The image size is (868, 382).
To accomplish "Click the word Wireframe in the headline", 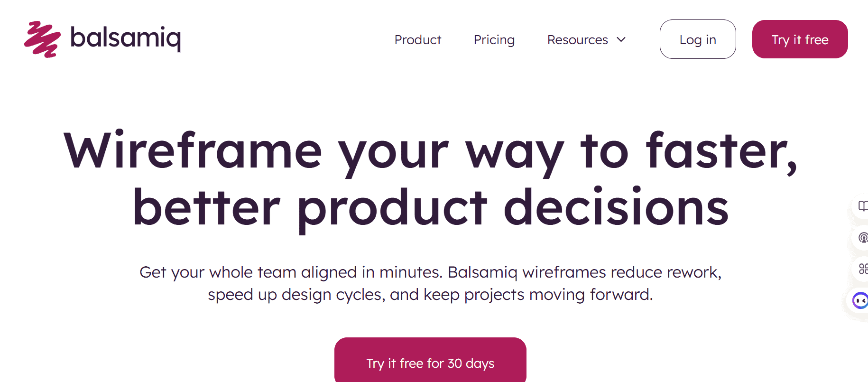I will click(x=193, y=151).
